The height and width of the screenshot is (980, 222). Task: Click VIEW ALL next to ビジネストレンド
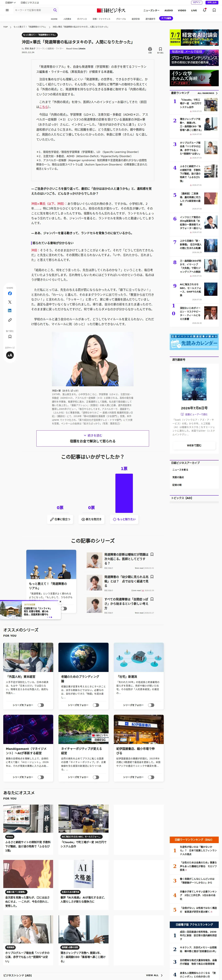click(x=154, y=975)
